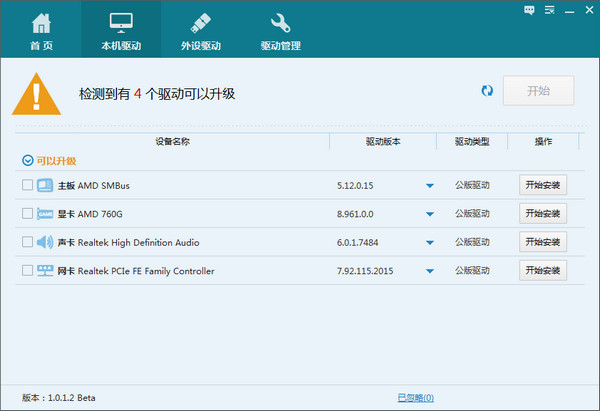Click the 驱动类型 column header
The height and width of the screenshot is (411, 600).
click(472, 142)
